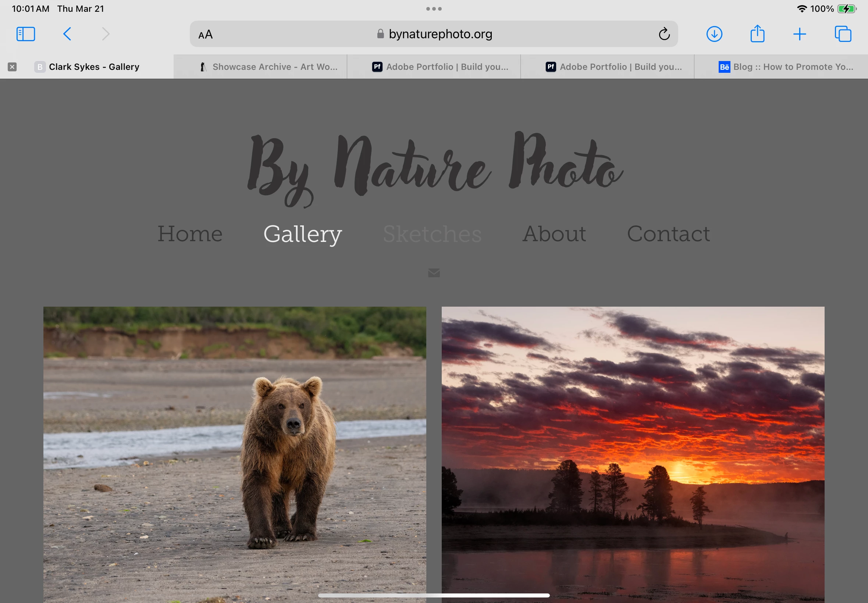Open the Contact page link
The height and width of the screenshot is (603, 868).
coord(668,233)
